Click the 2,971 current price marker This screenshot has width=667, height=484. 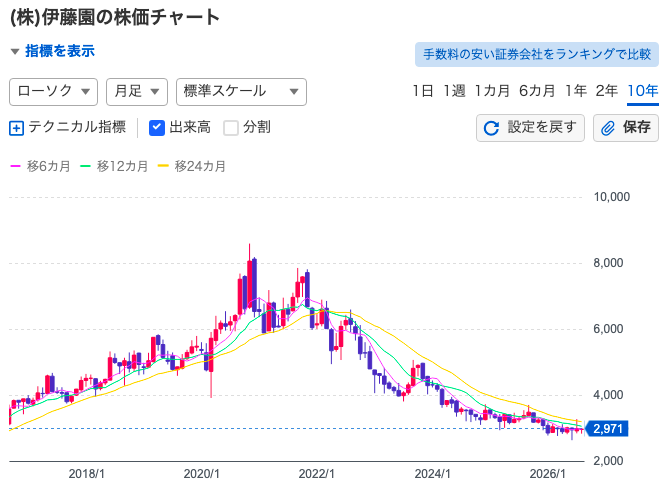point(607,429)
